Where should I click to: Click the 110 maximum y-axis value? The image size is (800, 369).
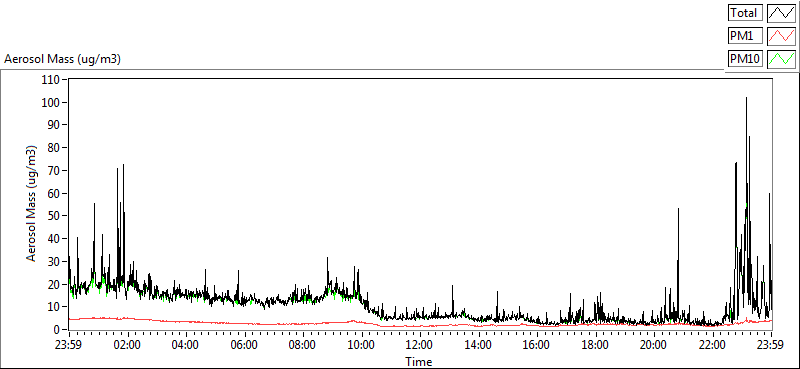[x=51, y=80]
